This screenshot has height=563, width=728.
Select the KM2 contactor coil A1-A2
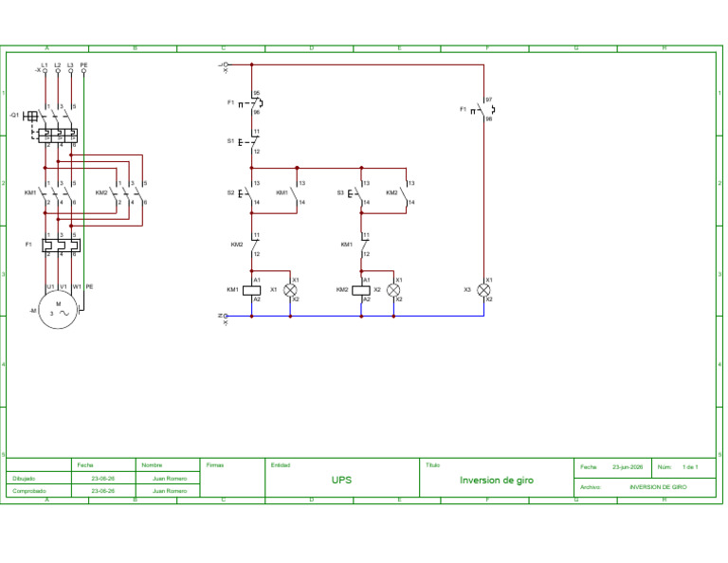(x=361, y=291)
